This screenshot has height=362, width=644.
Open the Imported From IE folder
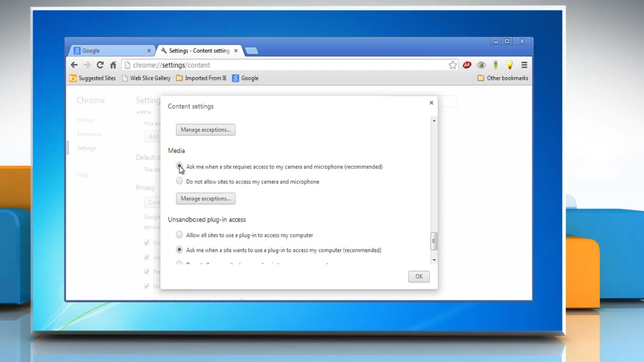coord(201,78)
